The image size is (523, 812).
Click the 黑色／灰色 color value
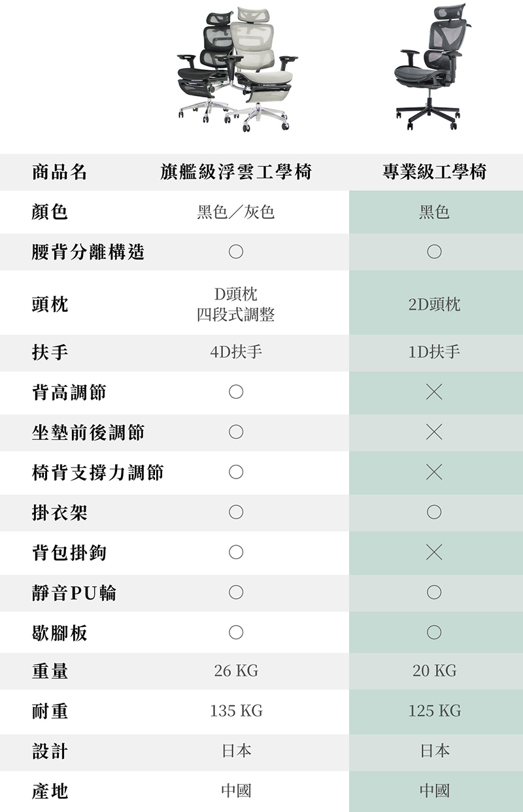[x=236, y=212]
